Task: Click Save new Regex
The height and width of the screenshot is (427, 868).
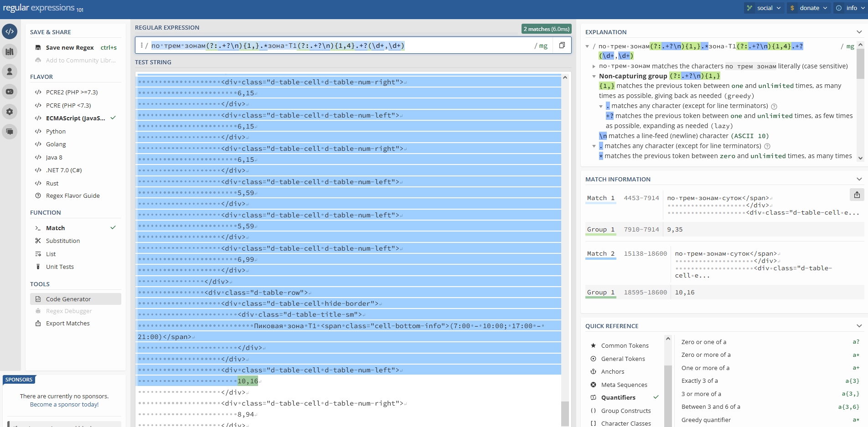Action: [x=70, y=47]
